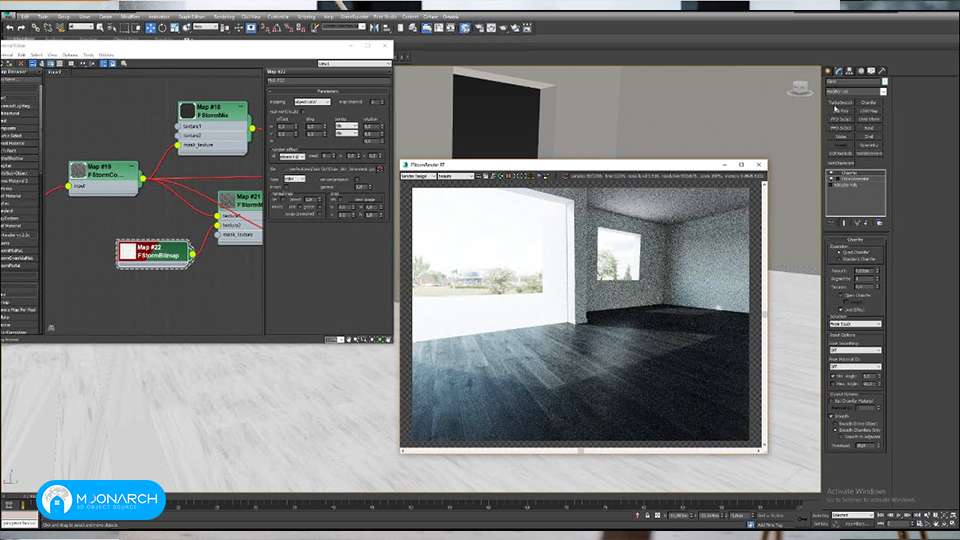Open the Customize menu in main menu bar
Screen dimensions: 960x540
pyautogui.click(x=279, y=17)
